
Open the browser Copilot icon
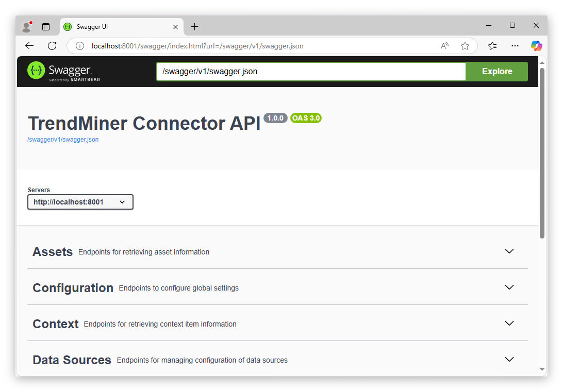point(536,46)
